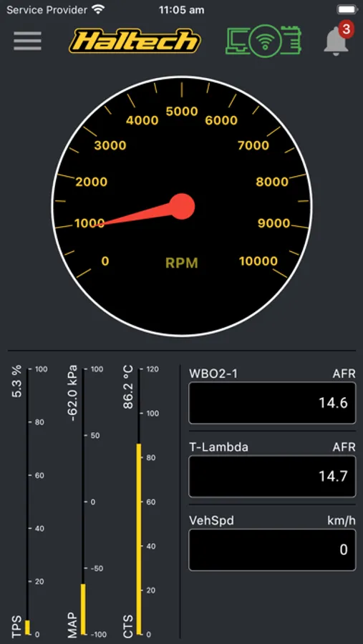Tap the 86.2 °C CTS reading
Viewport: 363px width, 644px height.
click(128, 387)
